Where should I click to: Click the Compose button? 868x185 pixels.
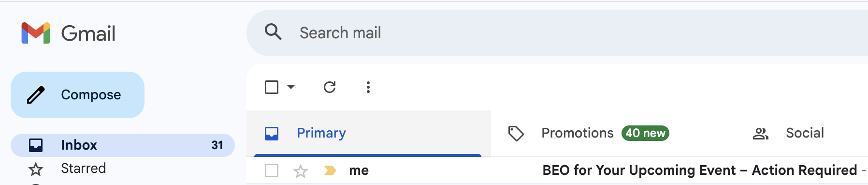pos(77,95)
